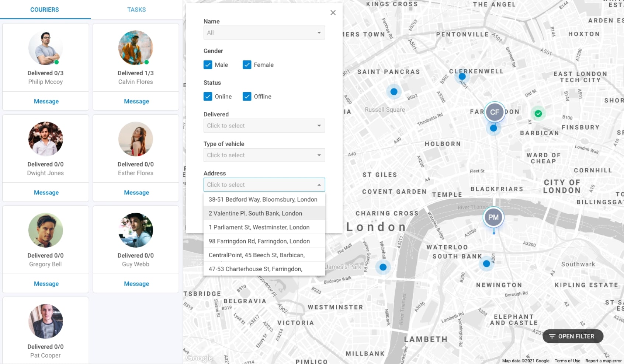The image size is (624, 364).
Task: Click blue task dot near Russell Square
Action: [x=394, y=91]
